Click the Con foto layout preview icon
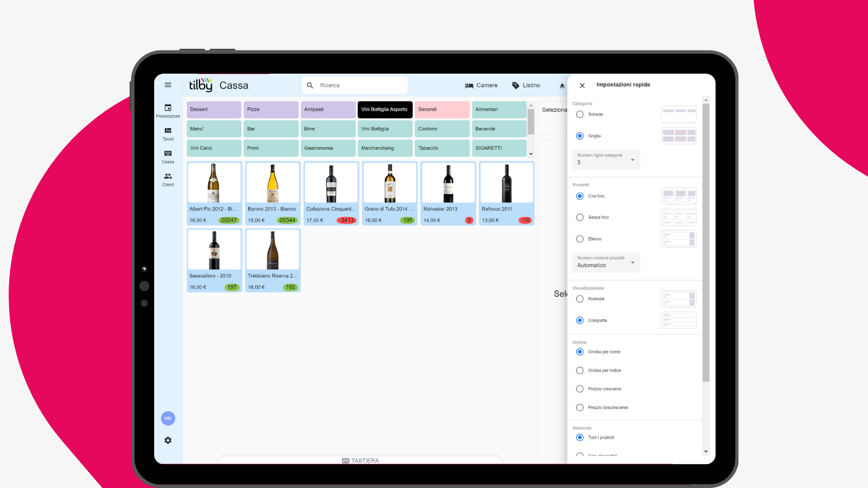This screenshot has height=488, width=868. point(679,196)
